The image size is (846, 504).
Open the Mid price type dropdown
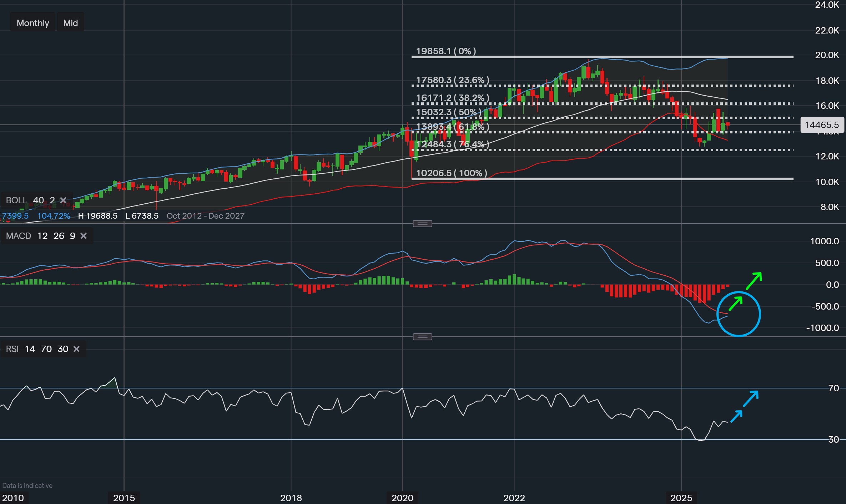70,23
